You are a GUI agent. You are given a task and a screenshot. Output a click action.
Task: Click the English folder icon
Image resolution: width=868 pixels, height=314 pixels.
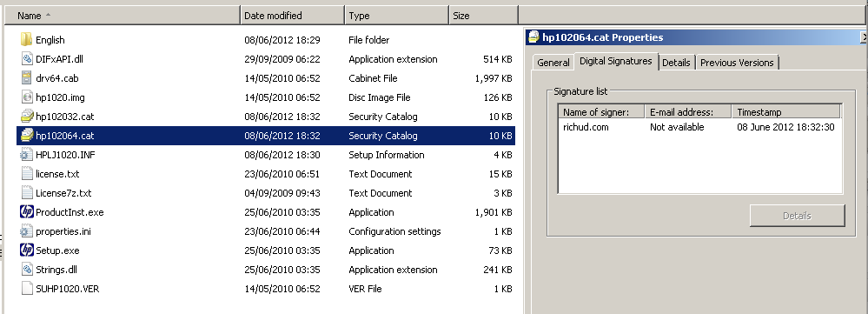[x=27, y=39]
